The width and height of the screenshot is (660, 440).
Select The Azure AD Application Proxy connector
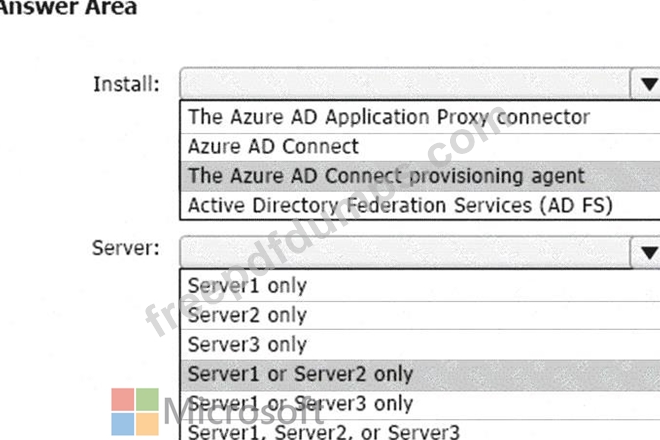389,117
